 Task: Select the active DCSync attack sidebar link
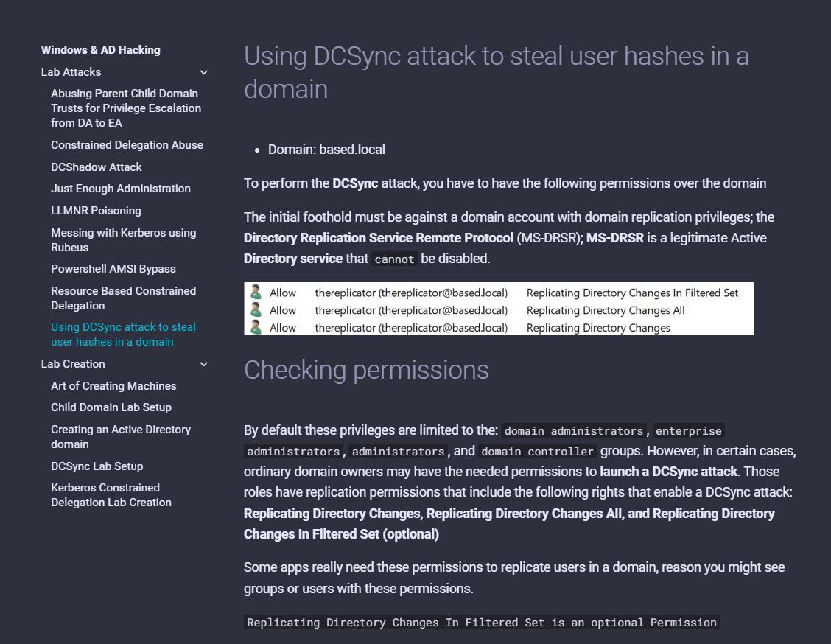(124, 335)
